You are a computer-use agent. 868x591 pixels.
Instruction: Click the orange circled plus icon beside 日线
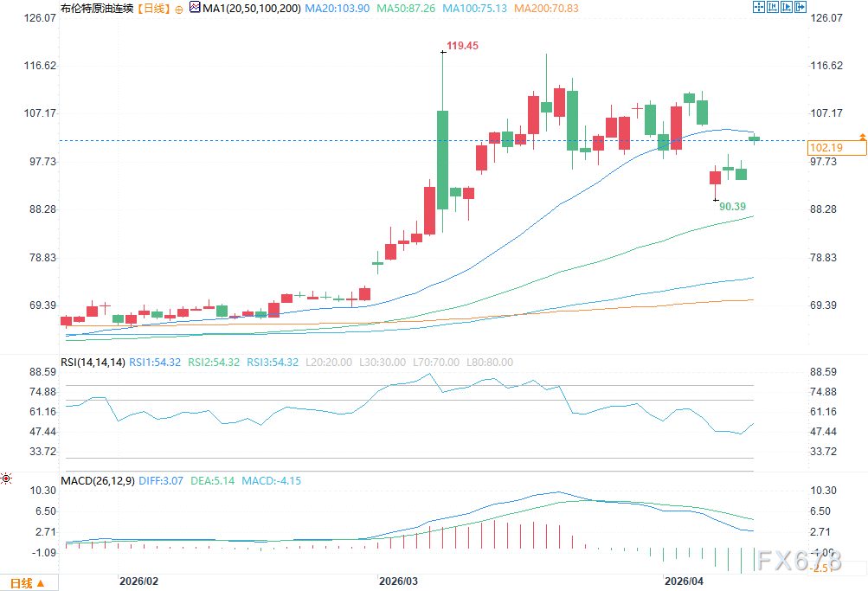click(x=179, y=10)
